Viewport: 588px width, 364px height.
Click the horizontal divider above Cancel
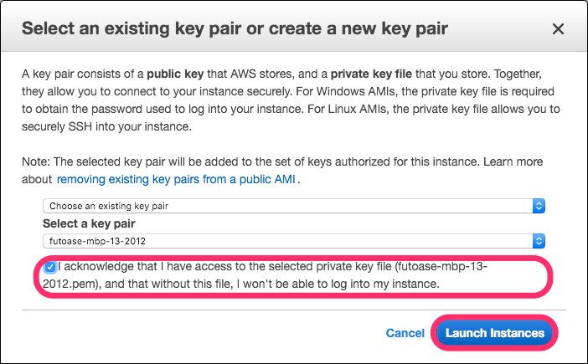point(294,310)
